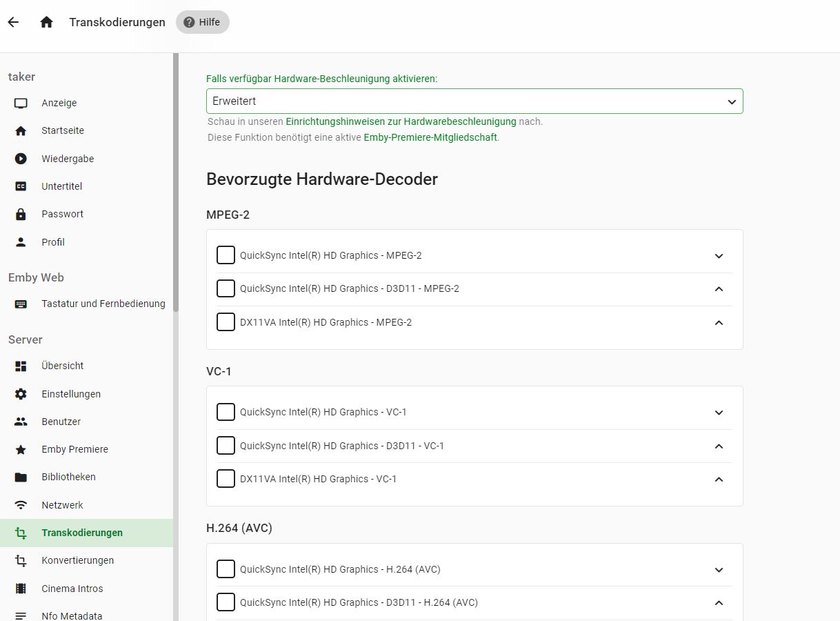Screen dimensions: 840x621
Task: Click the Einstellungen gear icon
Action: pyautogui.click(x=21, y=394)
